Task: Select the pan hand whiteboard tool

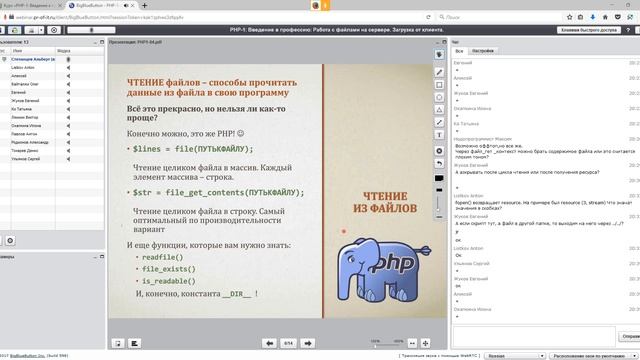Action: (x=439, y=55)
